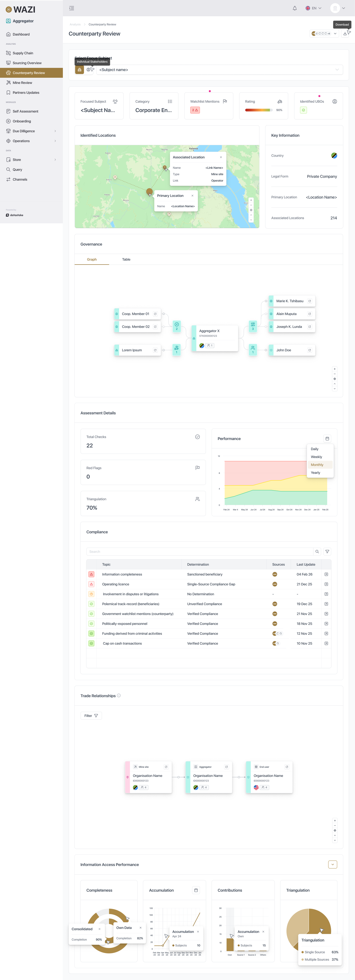Open the Compliance filter icon

(327, 552)
